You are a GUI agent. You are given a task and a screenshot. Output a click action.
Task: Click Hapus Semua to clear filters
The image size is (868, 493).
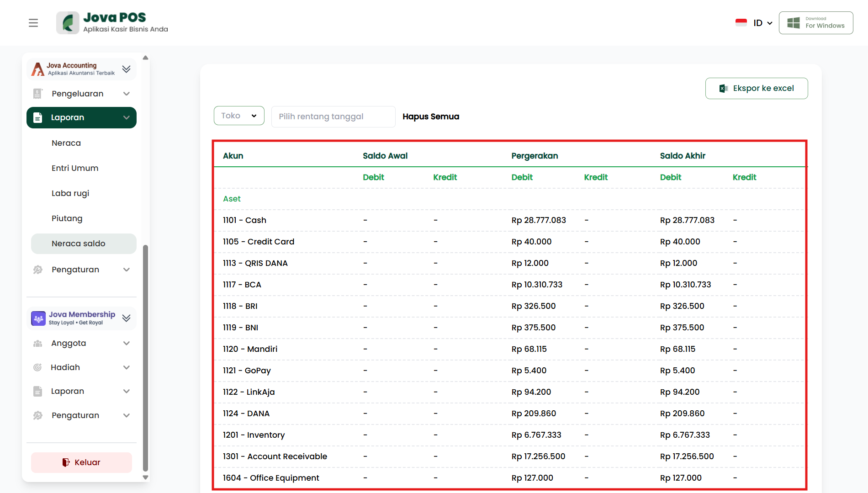coord(430,117)
